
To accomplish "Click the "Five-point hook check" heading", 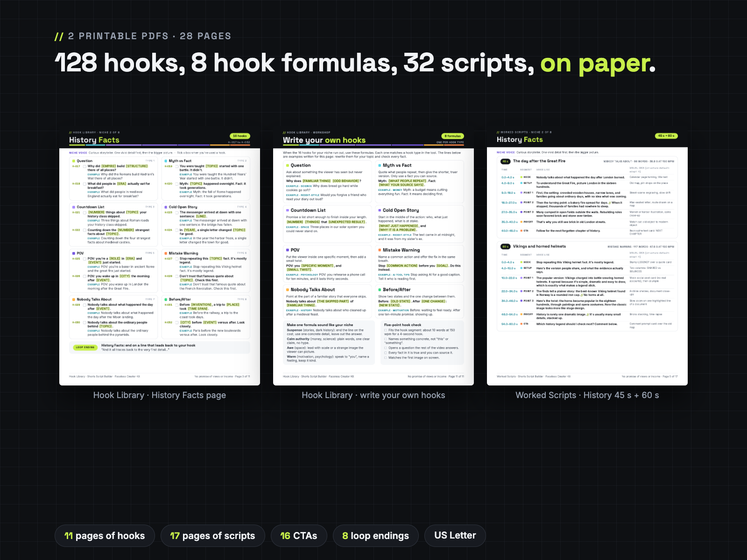I will click(402, 325).
